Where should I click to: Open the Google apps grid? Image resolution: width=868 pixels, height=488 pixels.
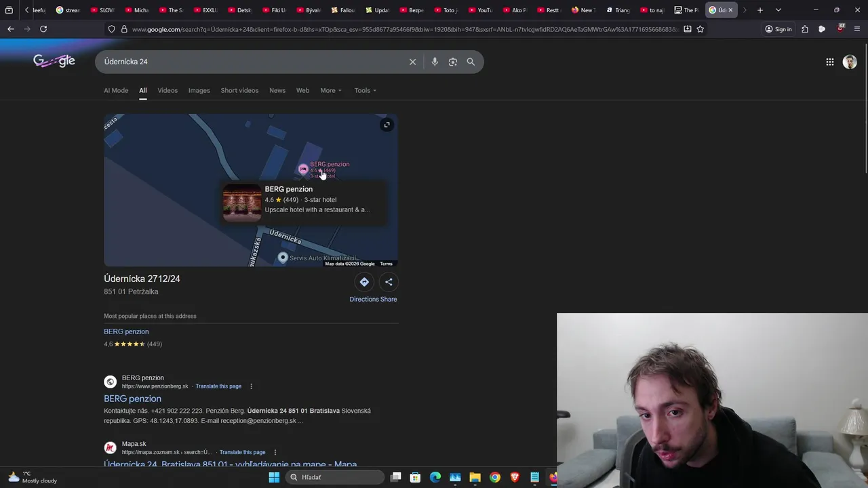[830, 62]
